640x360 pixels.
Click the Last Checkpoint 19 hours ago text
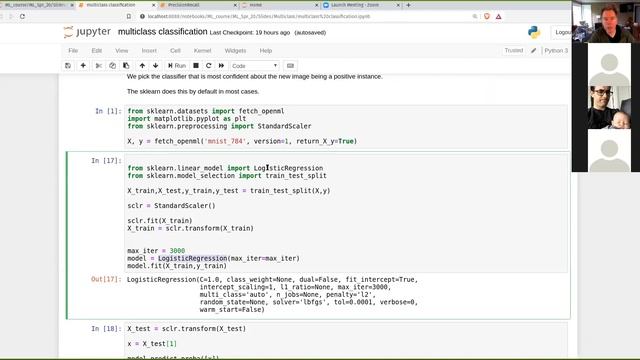(250, 33)
